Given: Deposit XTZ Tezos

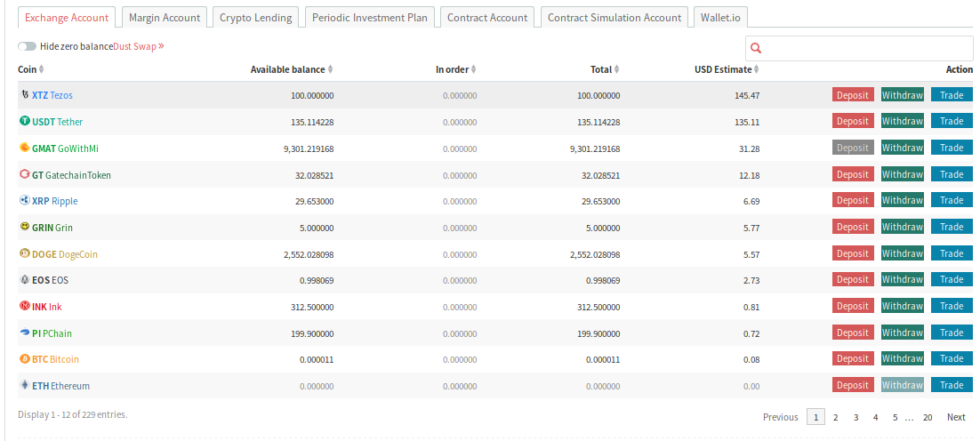Looking at the screenshot, I should [853, 95].
